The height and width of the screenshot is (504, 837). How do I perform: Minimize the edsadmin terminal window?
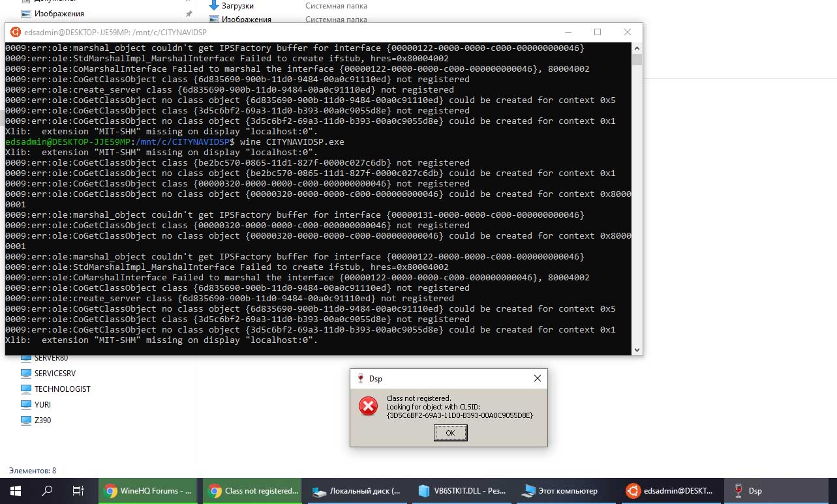[567, 32]
